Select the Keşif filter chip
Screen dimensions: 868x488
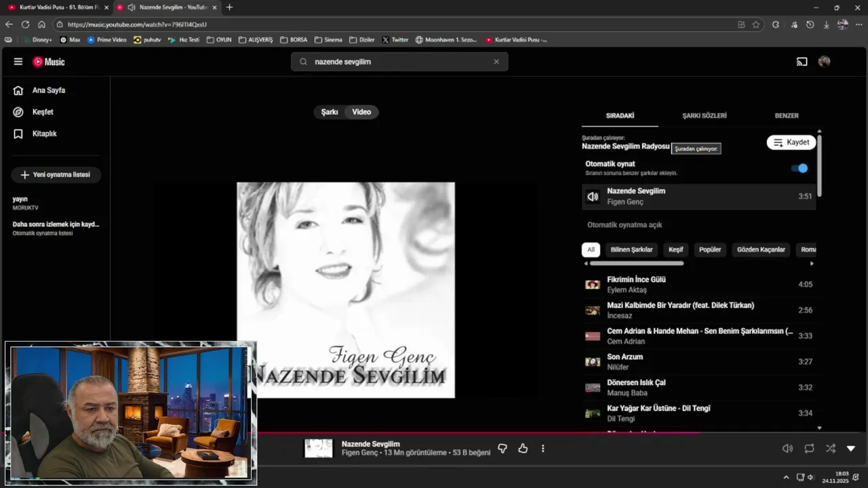(x=676, y=249)
